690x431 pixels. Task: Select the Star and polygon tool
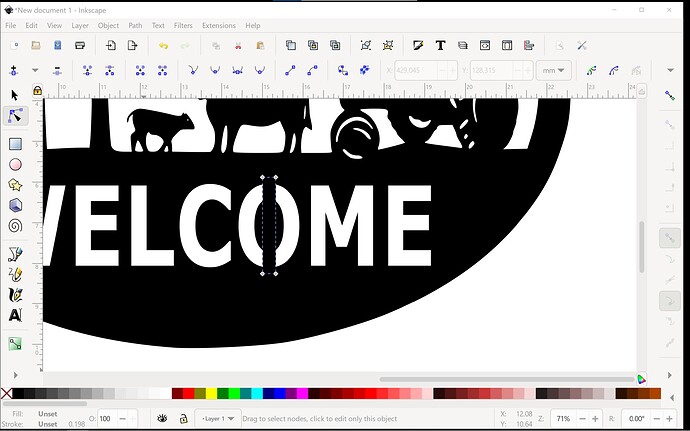tap(15, 185)
